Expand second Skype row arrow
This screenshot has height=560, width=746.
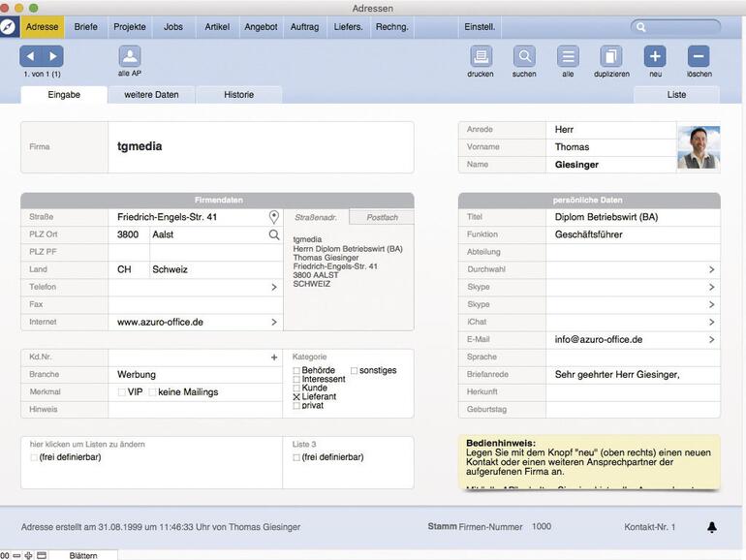[x=711, y=304]
